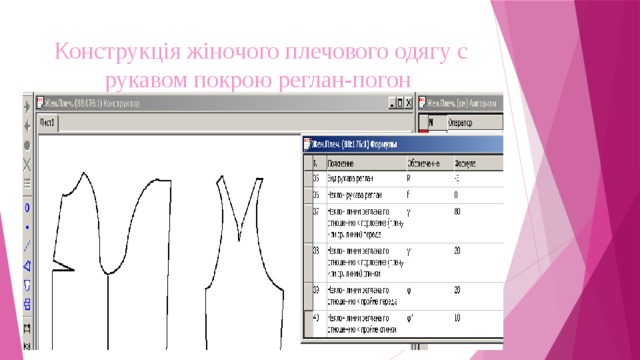Switch to the Лист1 sheet tab
This screenshot has width=640, height=360.
click(x=48, y=123)
